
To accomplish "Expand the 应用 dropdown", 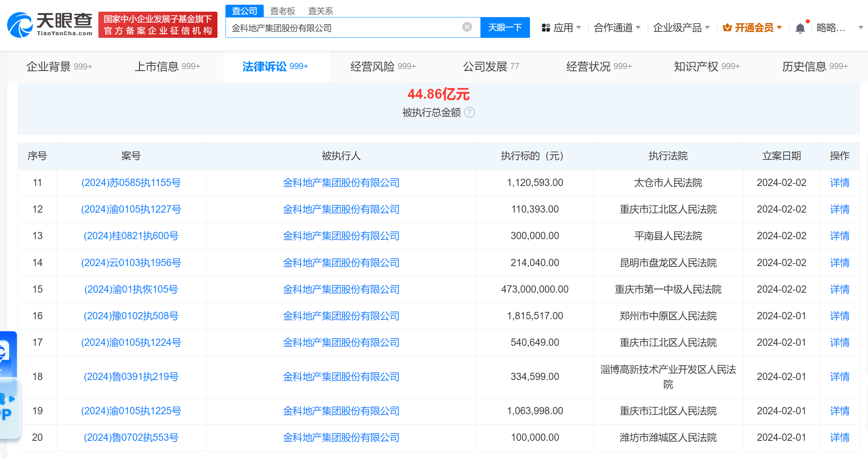I will (579, 28).
